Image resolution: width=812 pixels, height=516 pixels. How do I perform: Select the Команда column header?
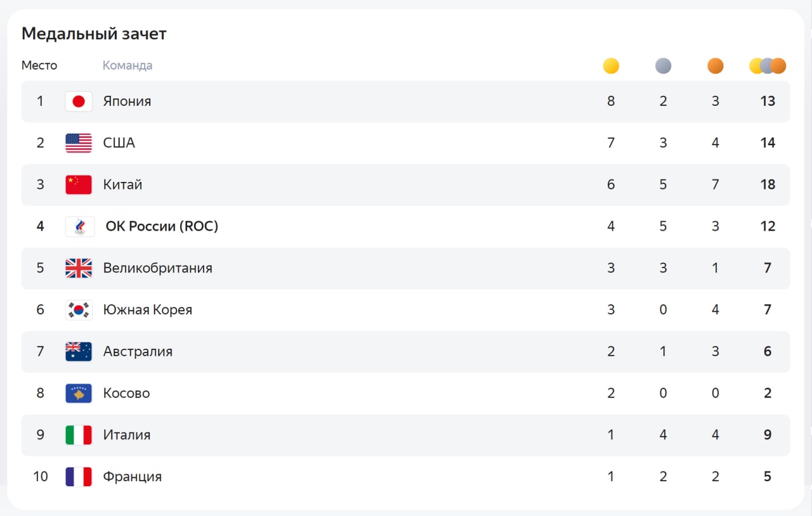(128, 65)
